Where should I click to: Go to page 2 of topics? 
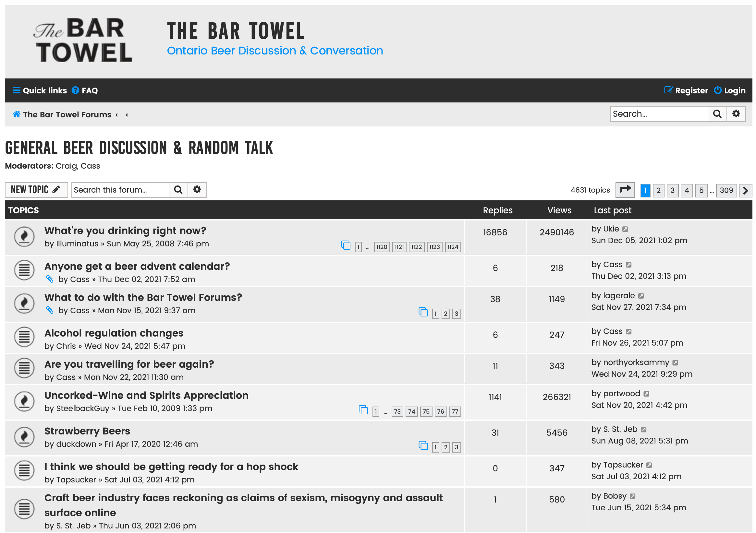tap(659, 191)
